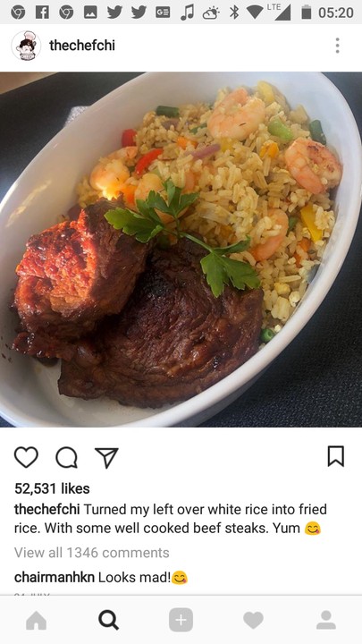Tap the Bluetooth status bar icon
Image resolution: width=362 pixels, height=644 pixels.
[234, 13]
